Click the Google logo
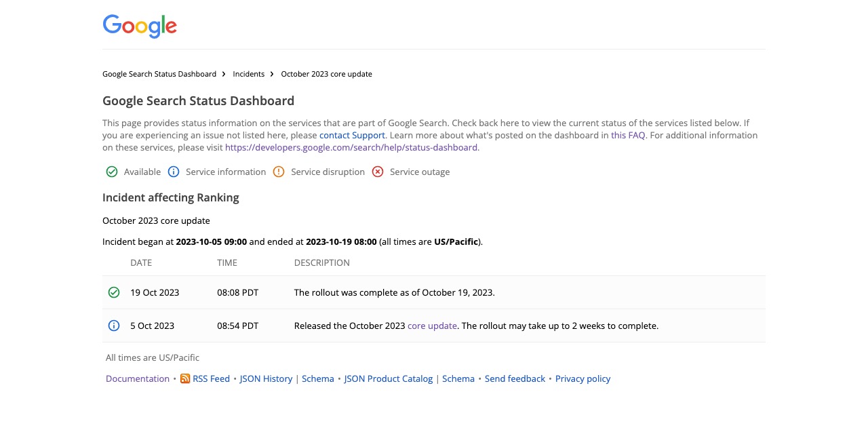This screenshot has height=432, width=868. (x=140, y=26)
